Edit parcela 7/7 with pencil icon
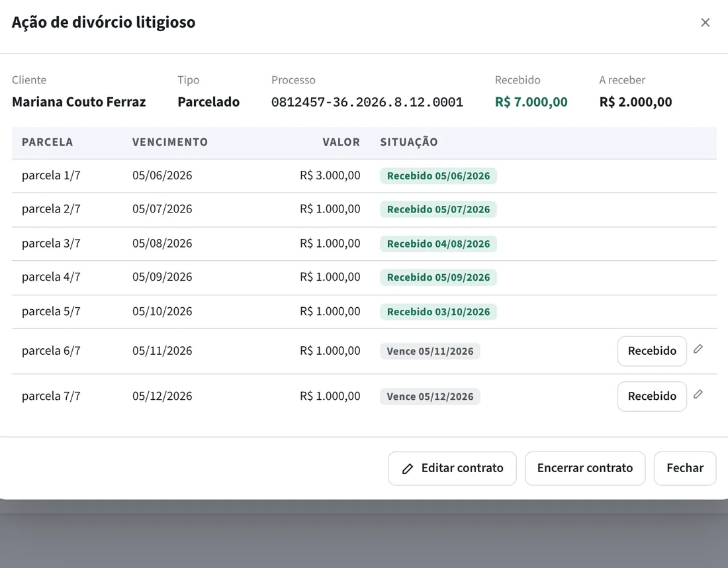This screenshot has width=728, height=568. [x=698, y=395]
